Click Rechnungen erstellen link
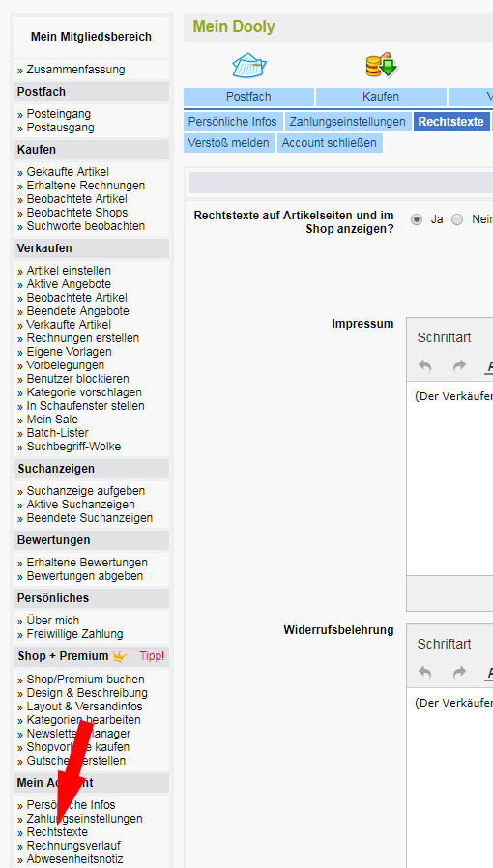Image resolution: width=493 pixels, height=868 pixels. point(83,338)
